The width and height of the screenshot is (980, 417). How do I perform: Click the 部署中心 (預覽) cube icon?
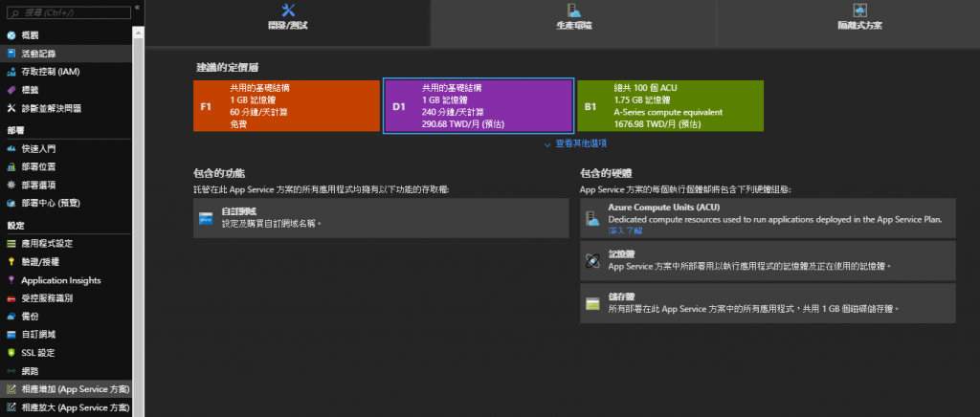pyautogui.click(x=11, y=203)
